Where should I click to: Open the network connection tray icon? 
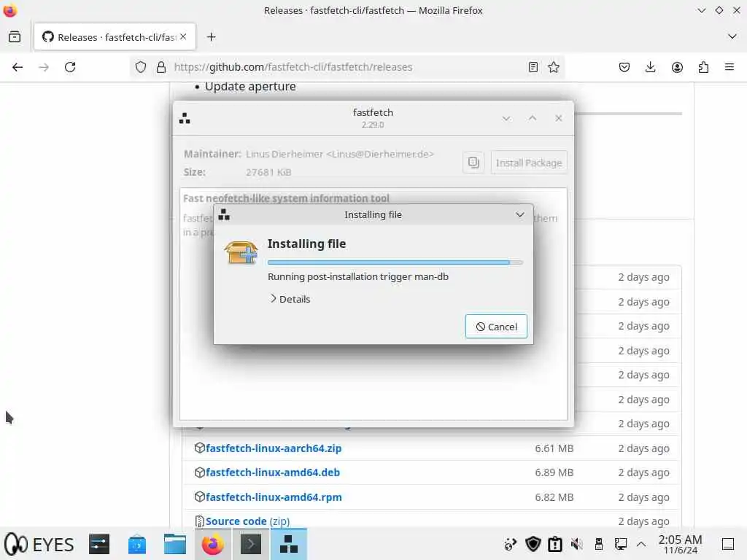coord(620,544)
